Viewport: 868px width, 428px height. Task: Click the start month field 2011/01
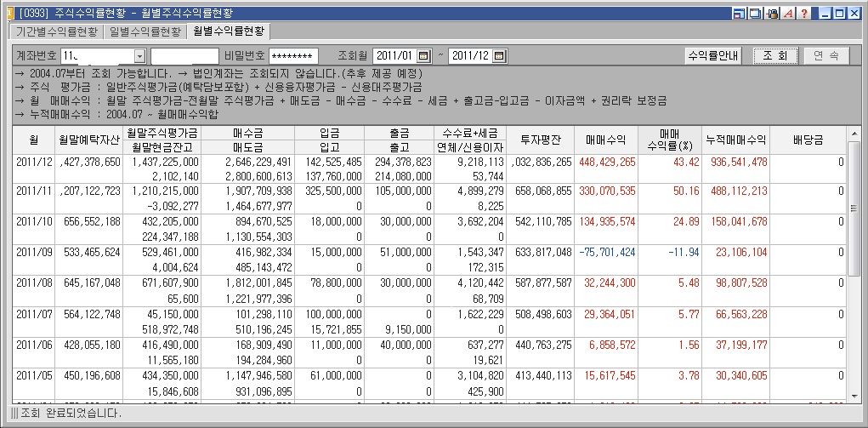coord(395,56)
